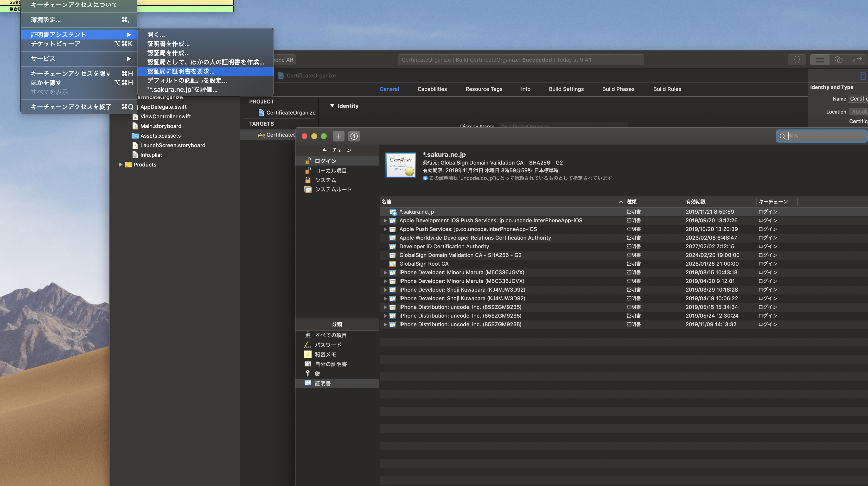
Task: Expand the Apple Development IOS Push Services row
Action: click(x=385, y=220)
